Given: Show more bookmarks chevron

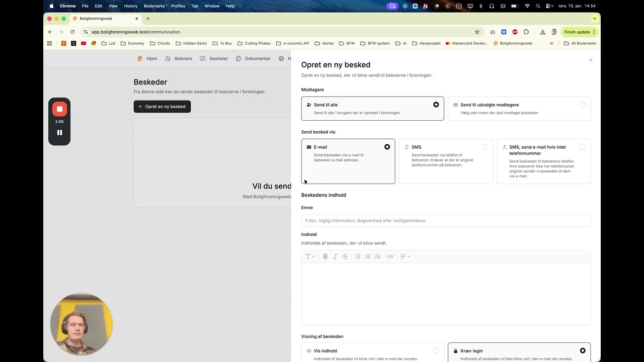Looking at the screenshot, I should click(x=551, y=43).
